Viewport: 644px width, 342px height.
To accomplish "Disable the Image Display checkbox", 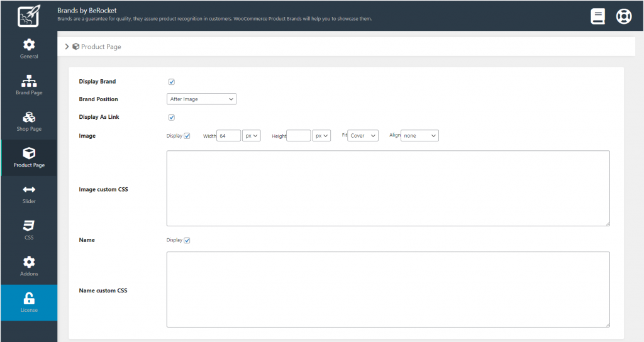I will [x=187, y=136].
